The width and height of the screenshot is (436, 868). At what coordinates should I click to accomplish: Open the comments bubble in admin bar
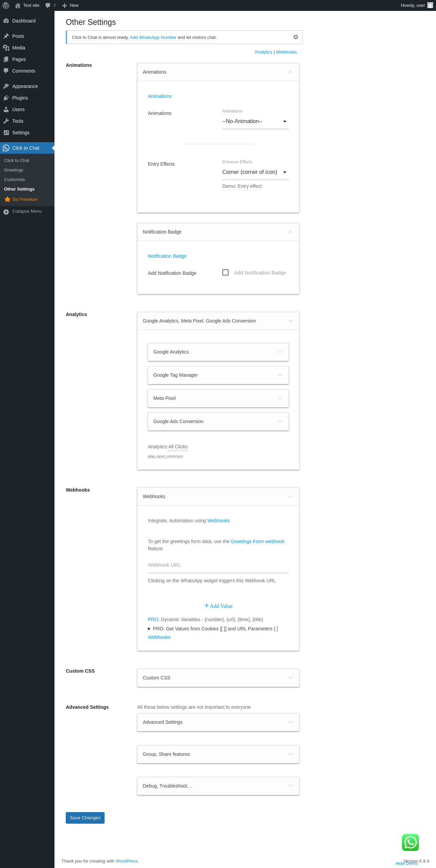[x=48, y=5]
